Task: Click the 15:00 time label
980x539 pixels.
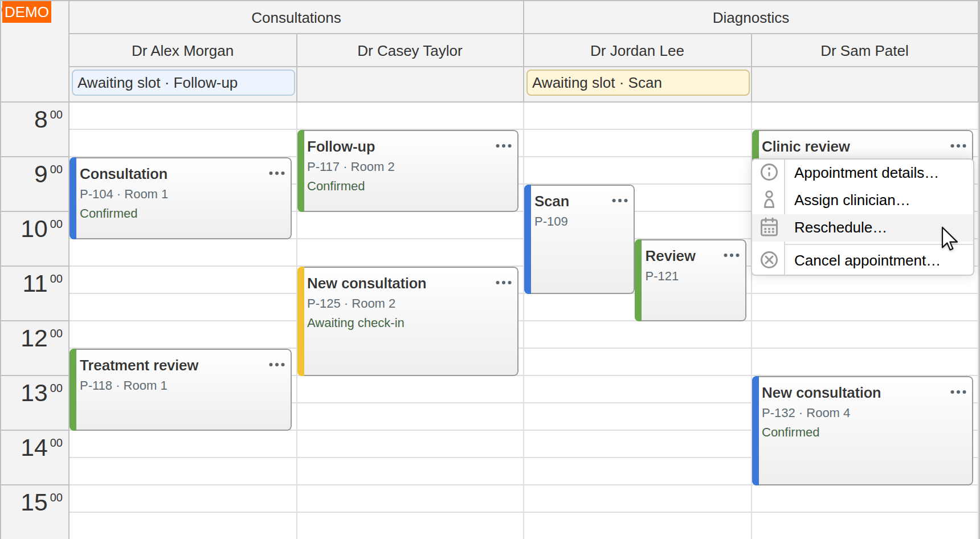Action: pyautogui.click(x=42, y=502)
